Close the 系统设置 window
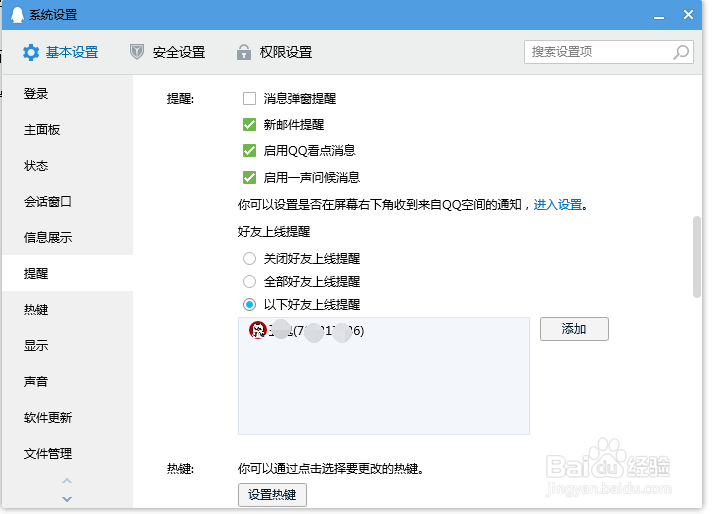 click(688, 15)
